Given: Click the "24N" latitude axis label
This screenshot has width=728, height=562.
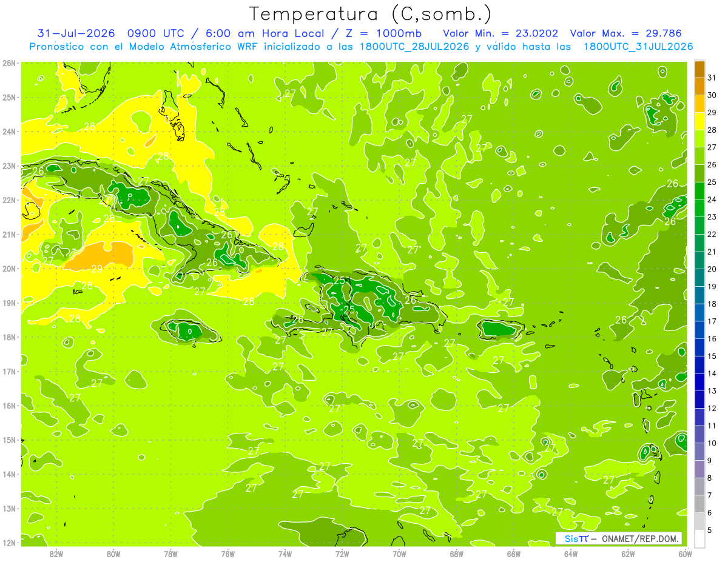Looking at the screenshot, I should pyautogui.click(x=9, y=132).
